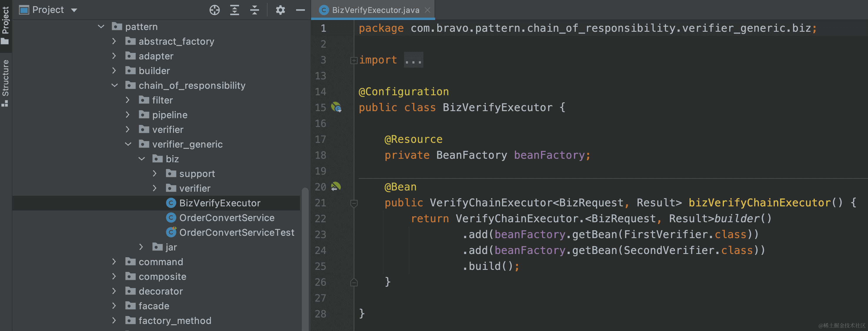Expand the adapter folder chevron

[114, 56]
